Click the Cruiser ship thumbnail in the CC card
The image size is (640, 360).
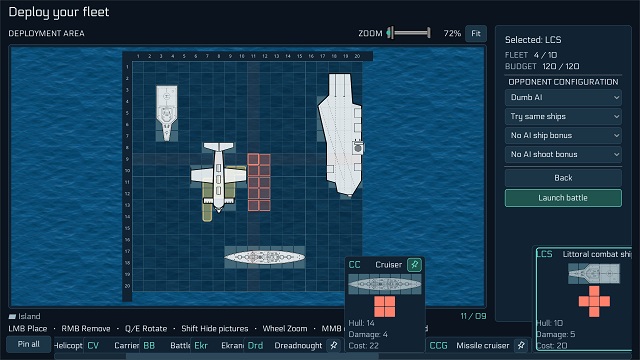384,284
